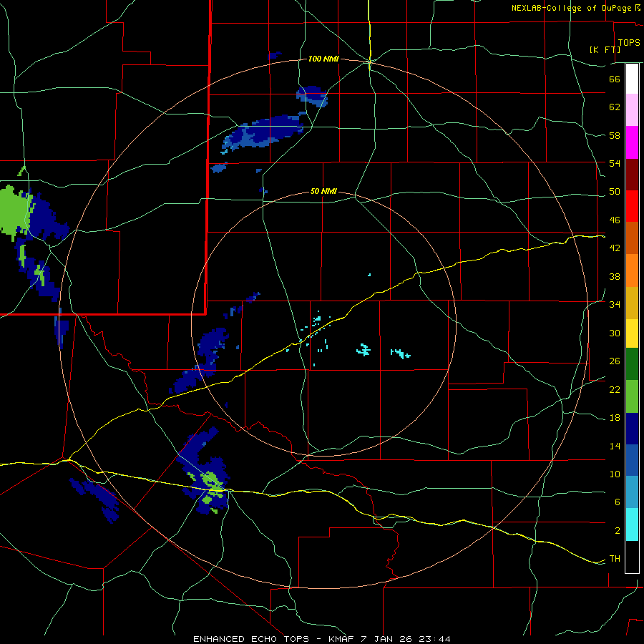This screenshot has width=644, height=644.
Task: Select the light green legend swatch
Action: 632,396
